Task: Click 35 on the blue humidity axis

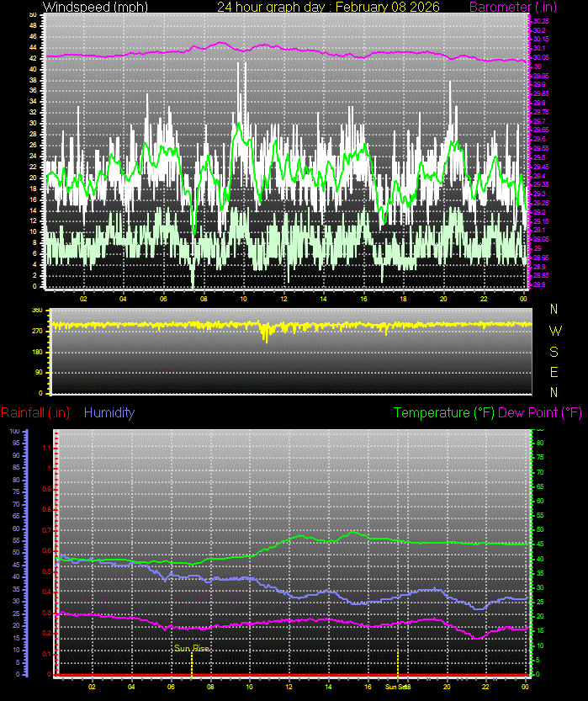Action: tap(17, 589)
